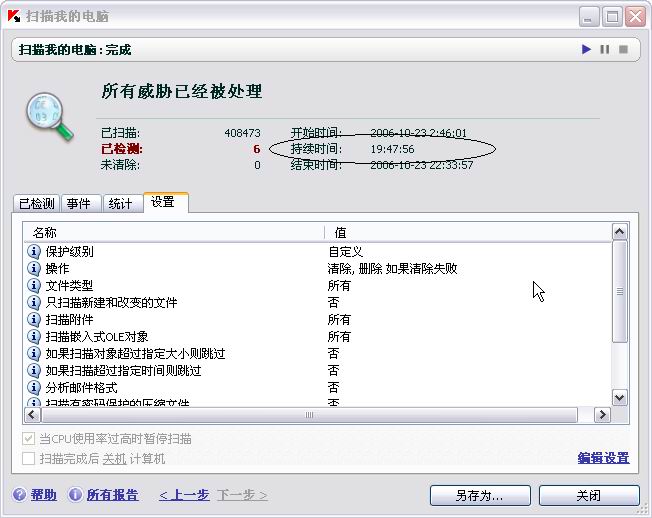Click the 关机 underlined text
The image size is (652, 518).
point(114,459)
